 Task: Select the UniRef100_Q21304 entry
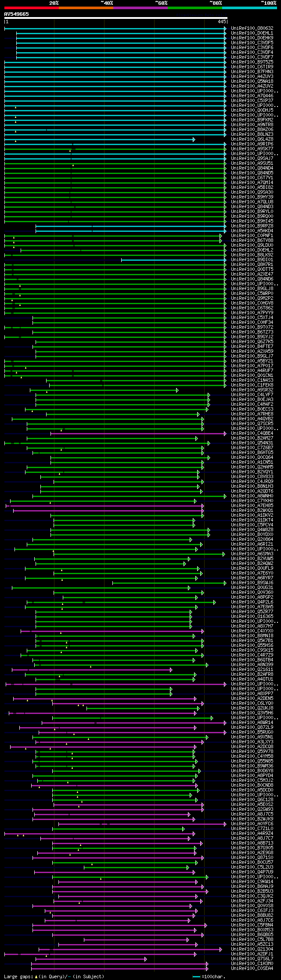point(252,949)
